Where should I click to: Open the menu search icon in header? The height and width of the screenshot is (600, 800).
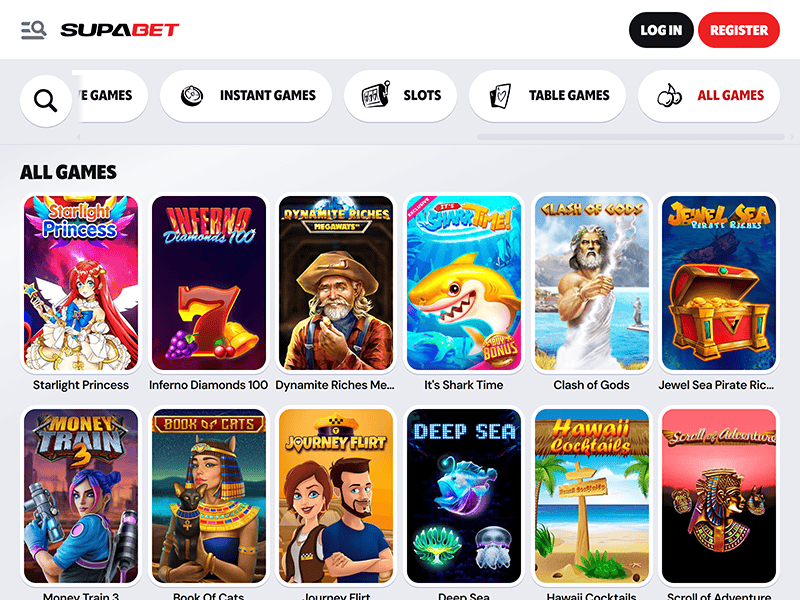[x=34, y=30]
